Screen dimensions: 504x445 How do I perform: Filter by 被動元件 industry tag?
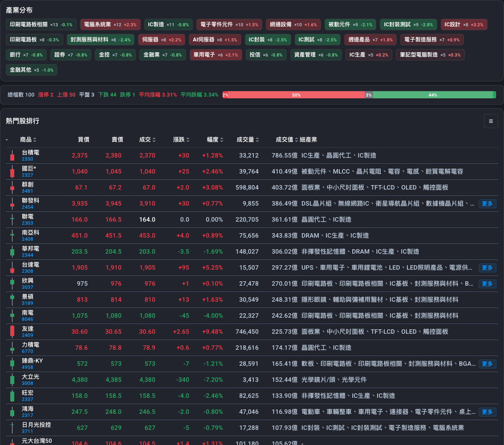(350, 24)
